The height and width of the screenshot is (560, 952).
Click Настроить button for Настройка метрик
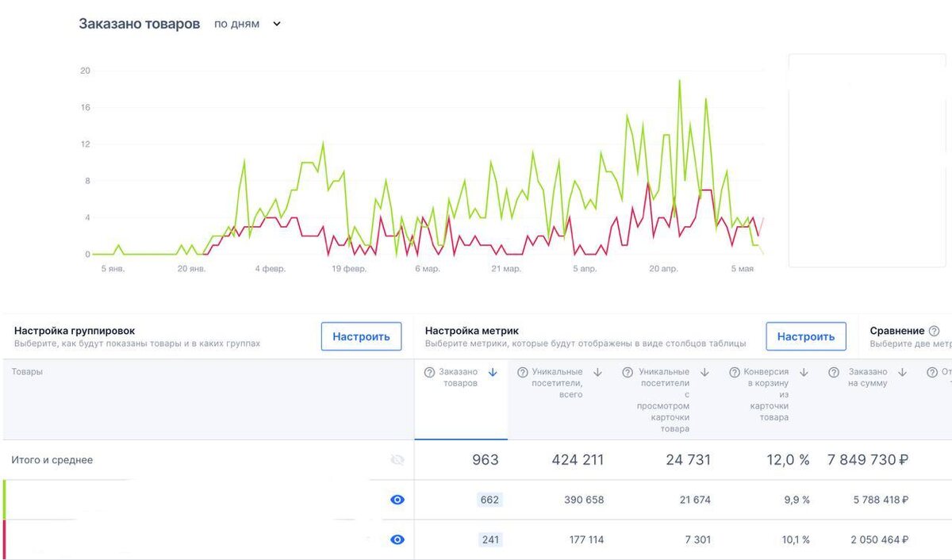pos(806,336)
